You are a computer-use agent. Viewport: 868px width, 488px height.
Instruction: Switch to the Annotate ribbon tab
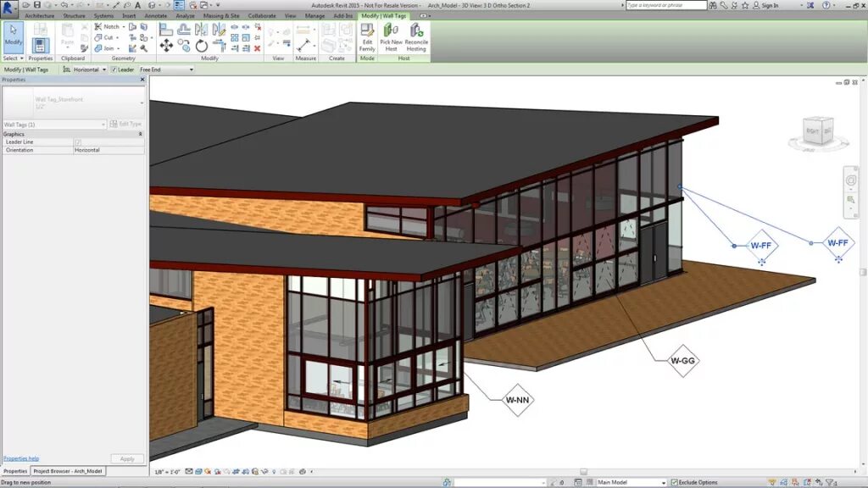point(155,15)
